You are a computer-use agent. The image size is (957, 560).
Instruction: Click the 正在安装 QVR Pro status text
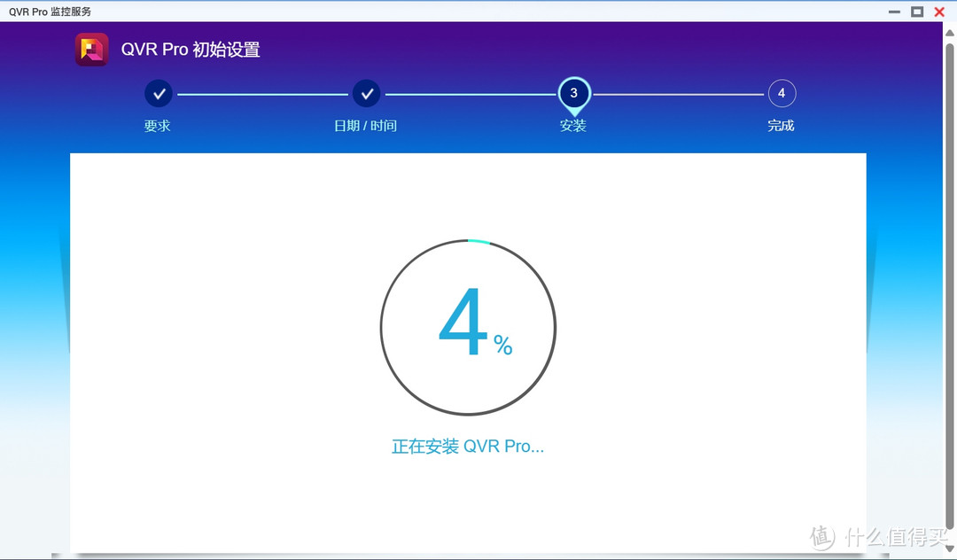pyautogui.click(x=468, y=446)
